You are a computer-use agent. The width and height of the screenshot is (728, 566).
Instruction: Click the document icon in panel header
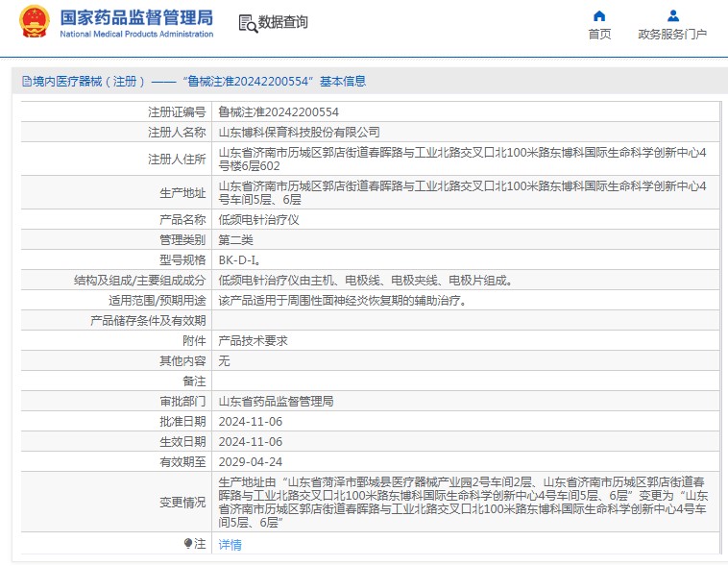coord(26,82)
